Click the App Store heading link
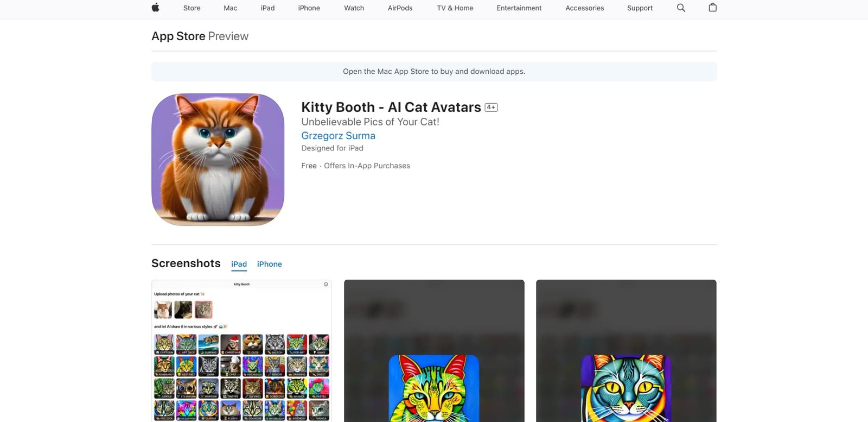 click(x=178, y=36)
